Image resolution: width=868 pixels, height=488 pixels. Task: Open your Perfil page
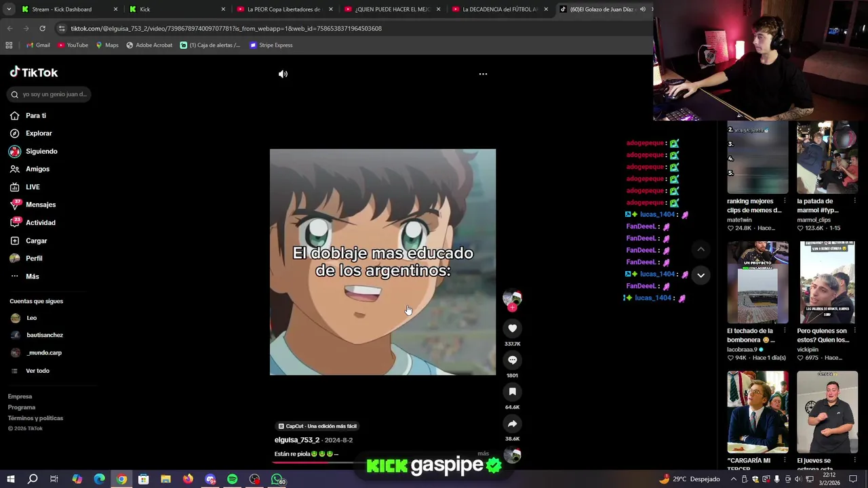pos(26,258)
